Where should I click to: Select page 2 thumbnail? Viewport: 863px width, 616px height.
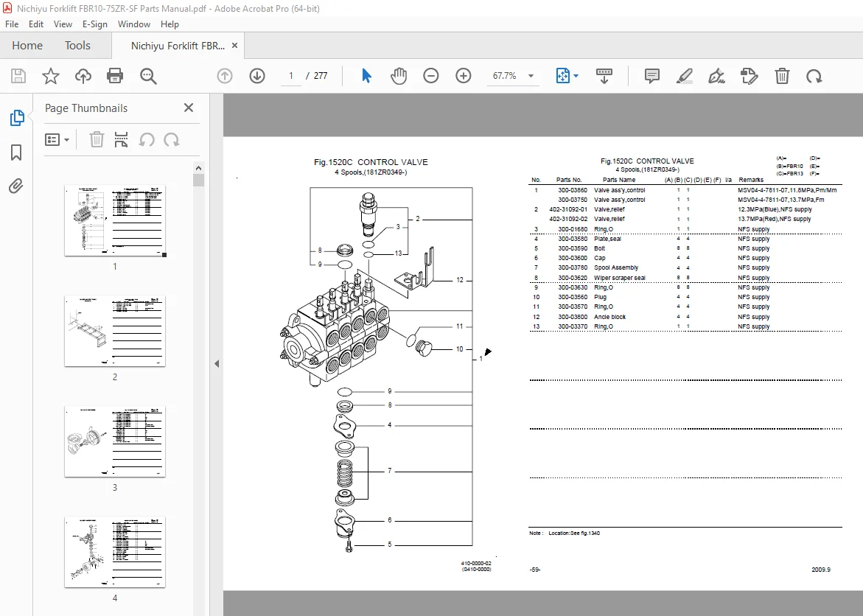point(115,331)
